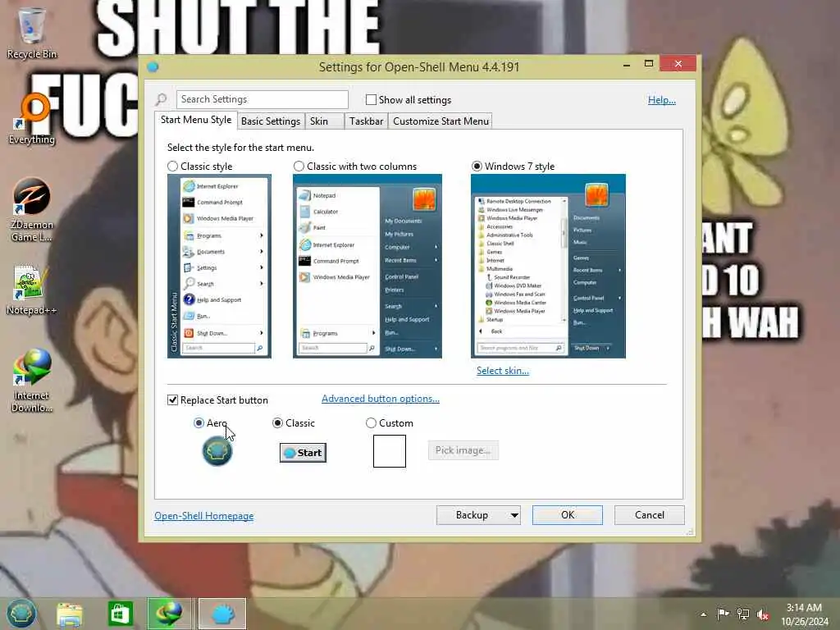Uncheck the Replace Start button checkbox
This screenshot has height=630, width=840.
click(172, 399)
